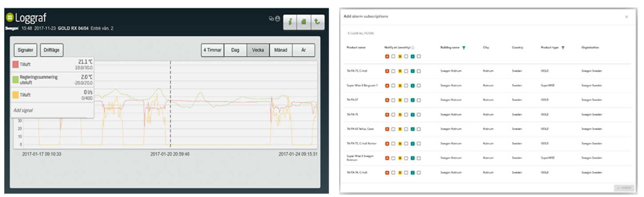
Task: Open the Building name filter icon
Action: (x=464, y=47)
